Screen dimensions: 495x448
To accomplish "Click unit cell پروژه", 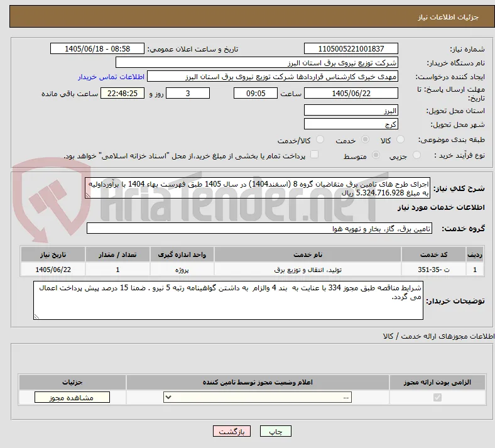I will [x=182, y=270].
